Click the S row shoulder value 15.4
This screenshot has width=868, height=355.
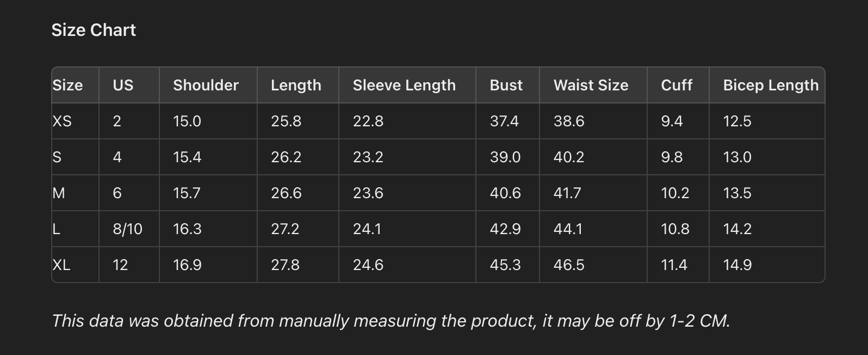(187, 157)
